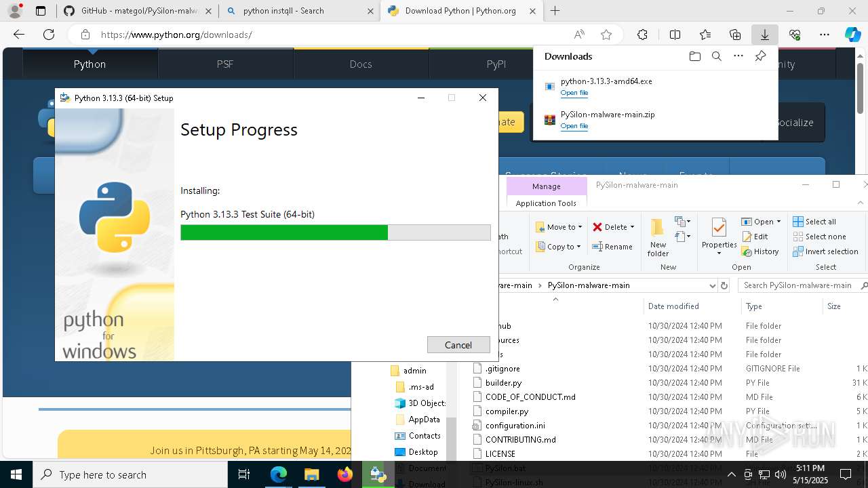Viewport: 868px width, 488px height.
Task: Open History in Explorer ribbon
Action: tap(760, 251)
